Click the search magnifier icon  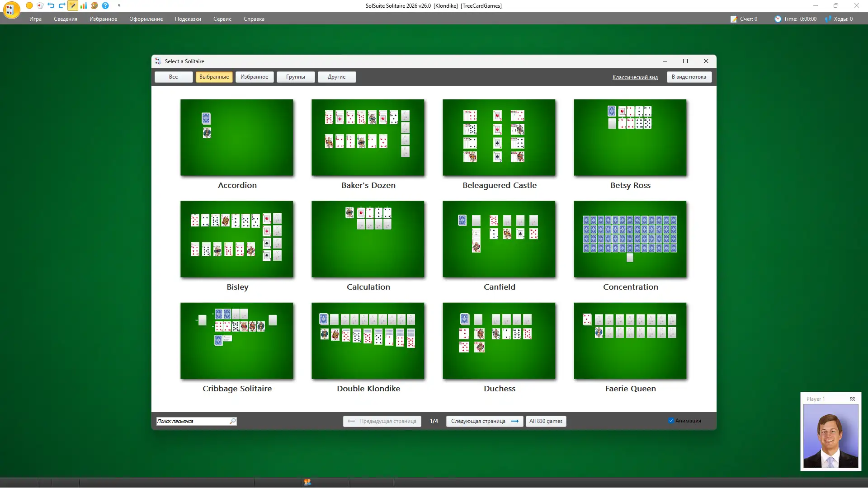point(232,421)
